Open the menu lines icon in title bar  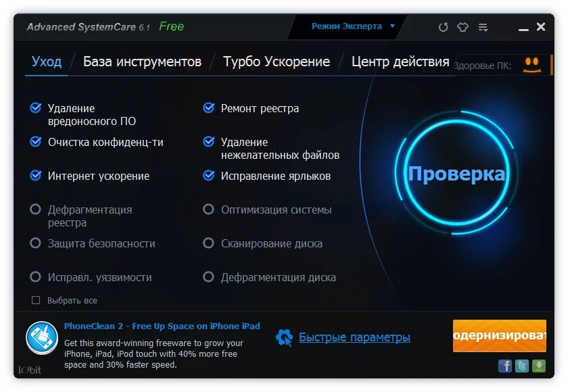483,27
